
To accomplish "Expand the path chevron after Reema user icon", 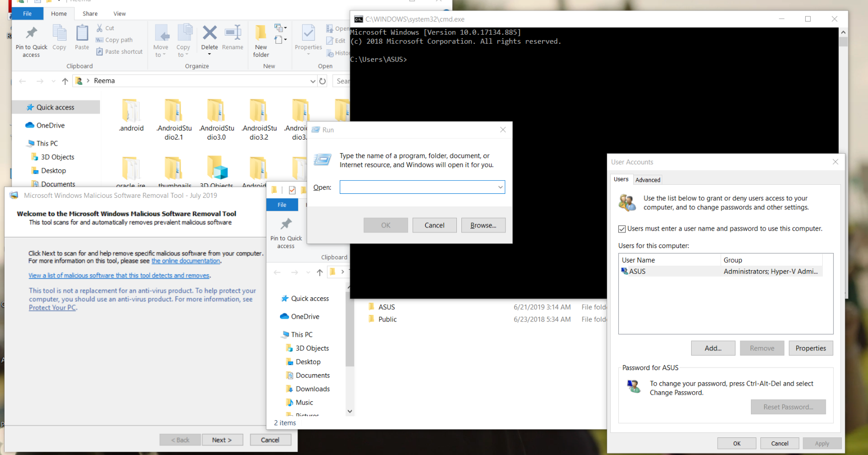I will (x=88, y=80).
